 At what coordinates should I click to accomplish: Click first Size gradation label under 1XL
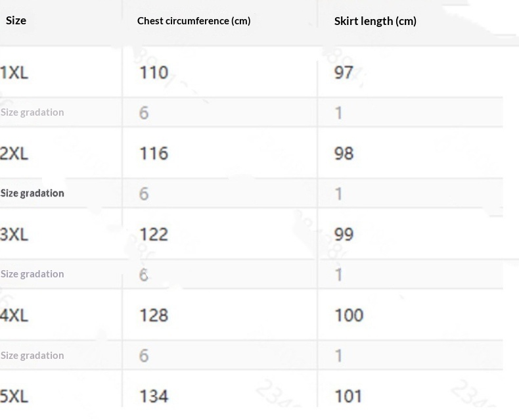click(32, 112)
